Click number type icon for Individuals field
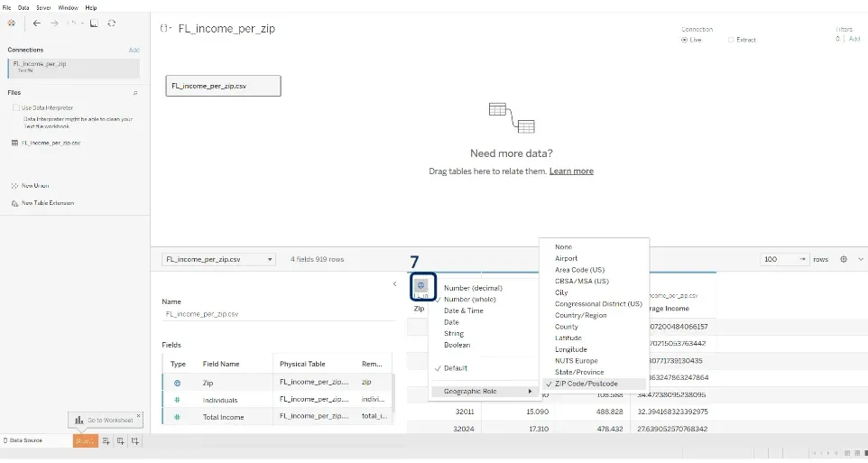The image size is (868, 463). (x=177, y=400)
